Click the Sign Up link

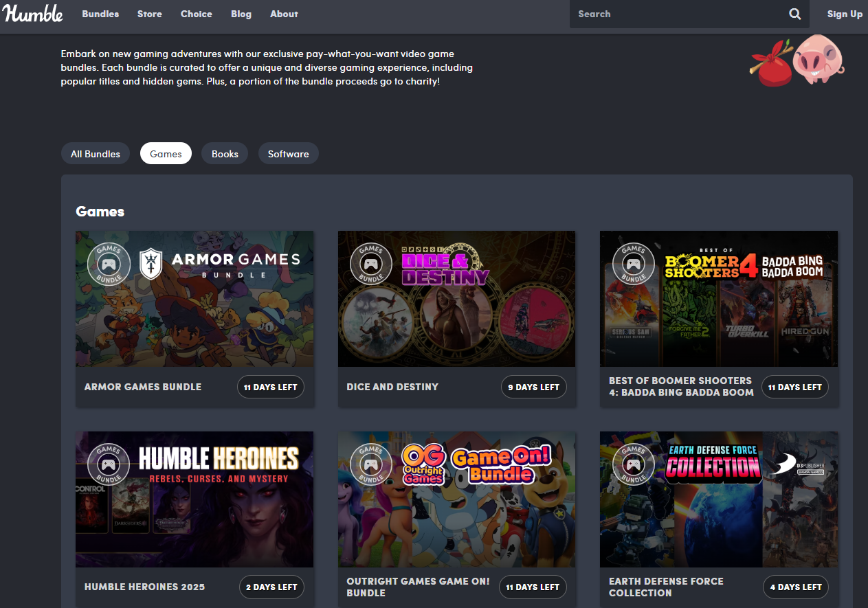(x=845, y=14)
